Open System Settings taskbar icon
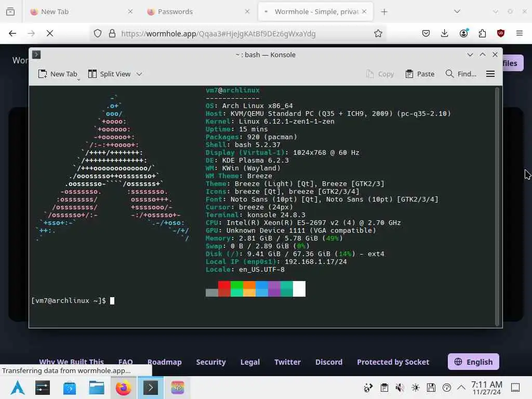The height and width of the screenshot is (399, 532). (43, 388)
